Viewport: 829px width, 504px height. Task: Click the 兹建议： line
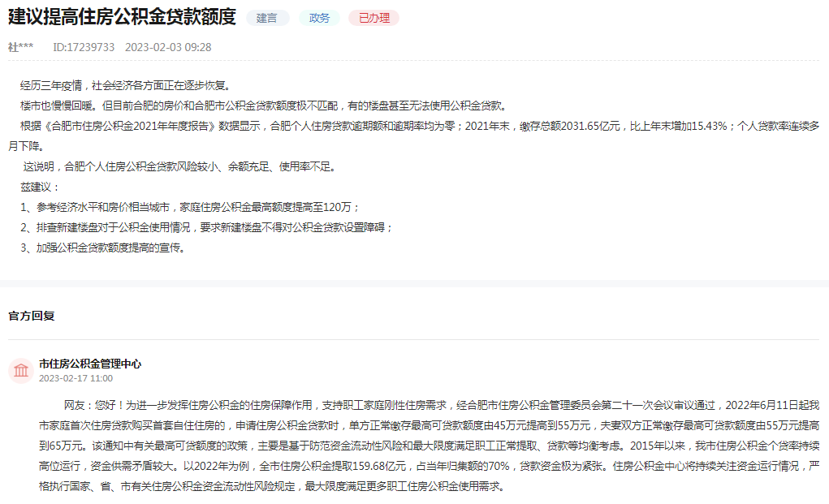pyautogui.click(x=41, y=187)
